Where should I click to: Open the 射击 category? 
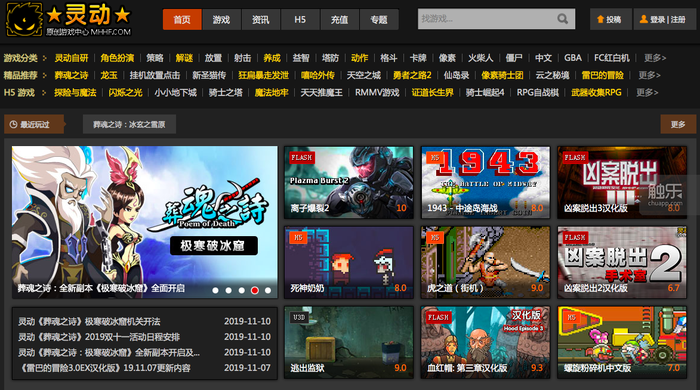pos(242,58)
